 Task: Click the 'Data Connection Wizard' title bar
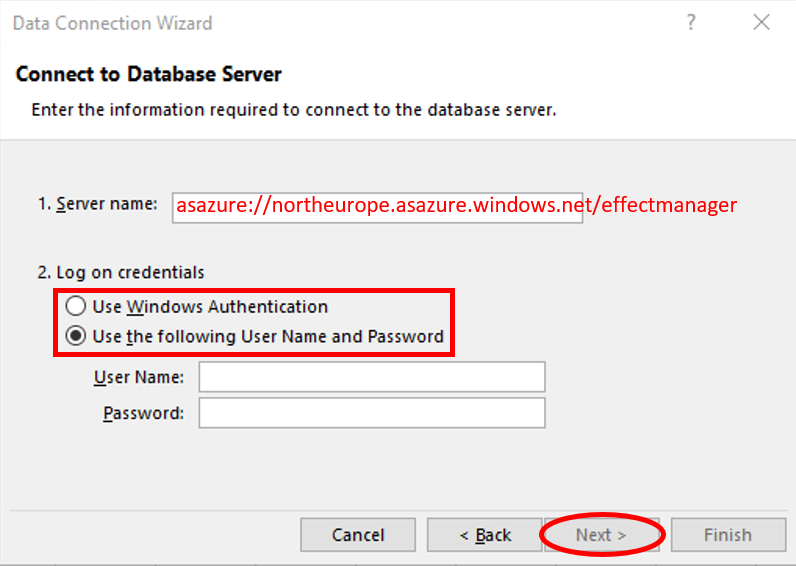tap(112, 23)
